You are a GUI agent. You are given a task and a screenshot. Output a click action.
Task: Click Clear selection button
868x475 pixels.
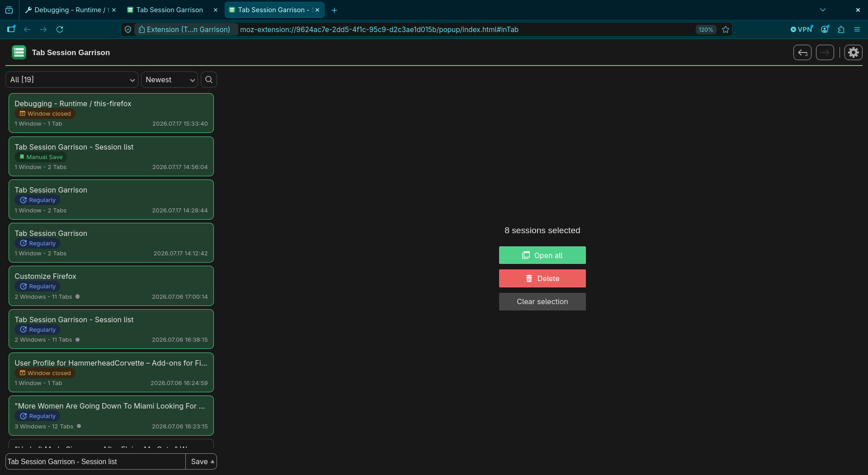tap(542, 301)
